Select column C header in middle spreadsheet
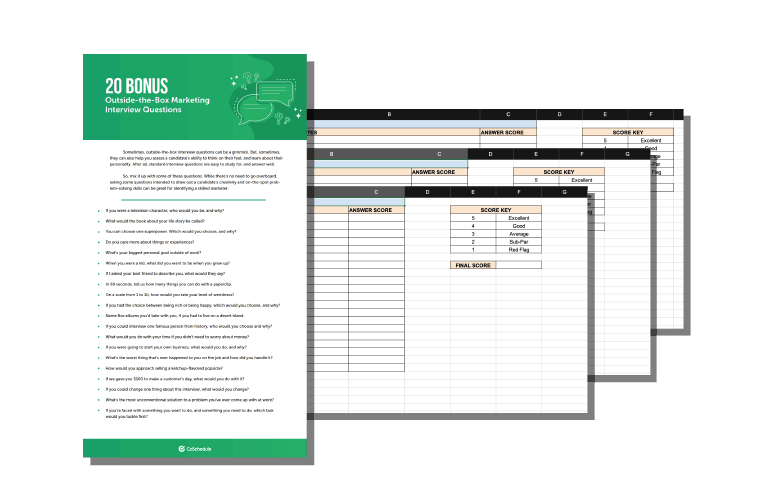 click(439, 154)
